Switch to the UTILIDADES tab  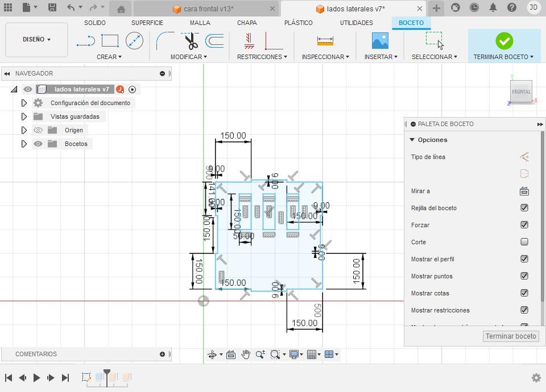pyautogui.click(x=356, y=23)
